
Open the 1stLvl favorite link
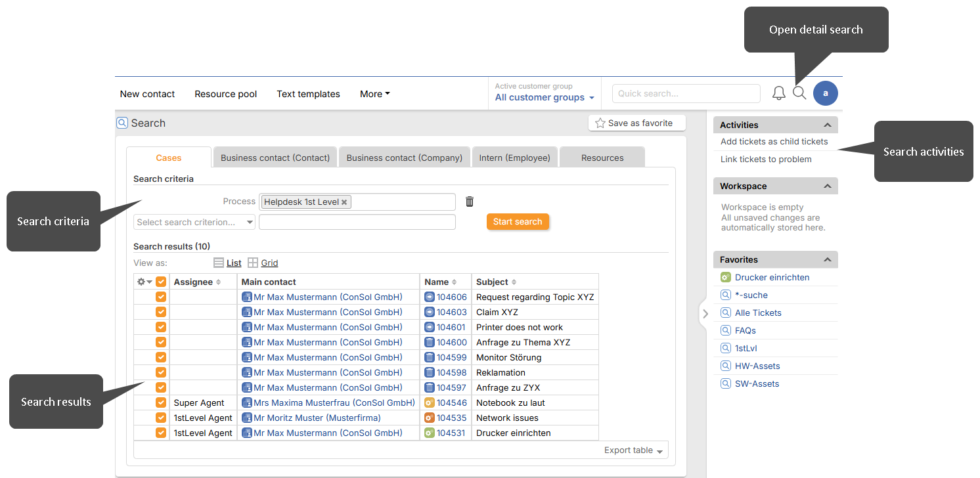click(x=746, y=348)
